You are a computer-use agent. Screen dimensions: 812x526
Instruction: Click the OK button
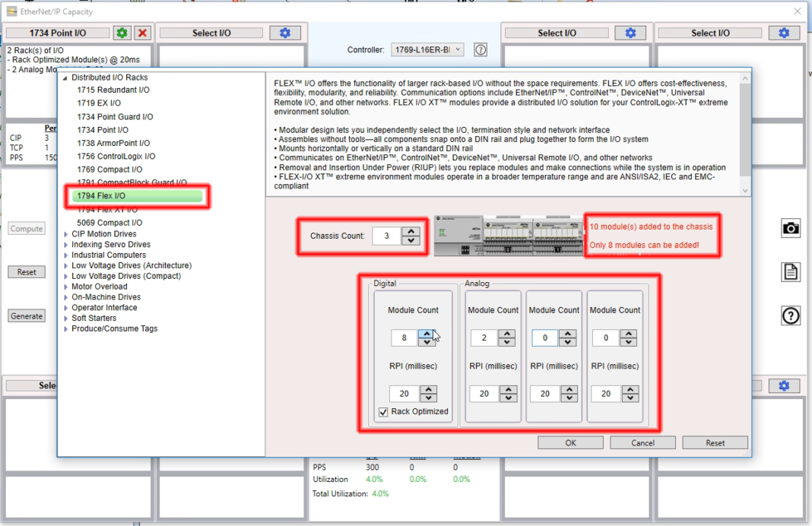click(569, 442)
